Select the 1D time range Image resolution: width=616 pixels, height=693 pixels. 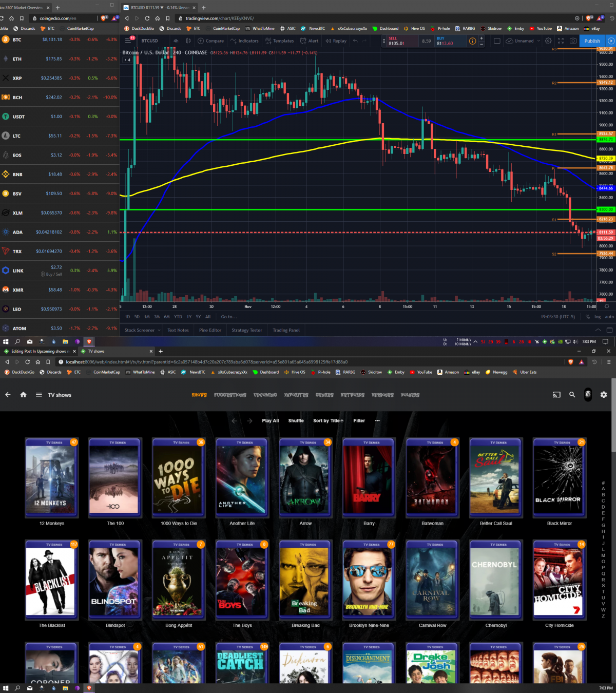coord(127,317)
